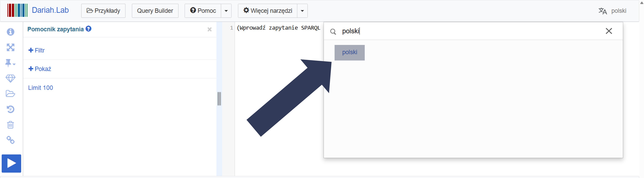This screenshot has height=178, width=644.
Task: Click the diamond format-query icon
Action: [11, 78]
